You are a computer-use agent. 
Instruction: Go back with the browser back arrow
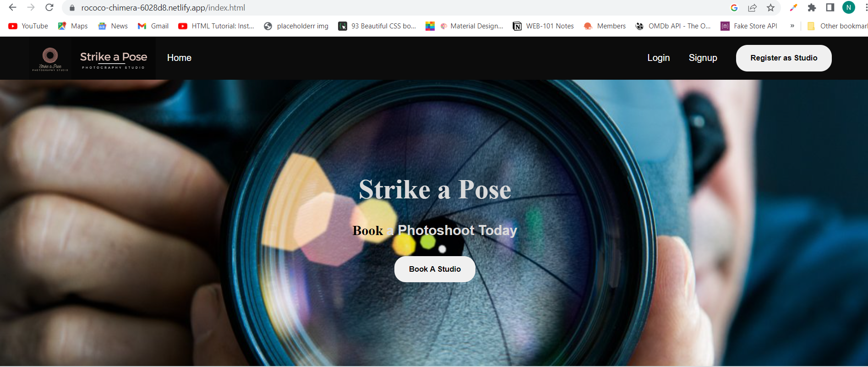tap(12, 8)
